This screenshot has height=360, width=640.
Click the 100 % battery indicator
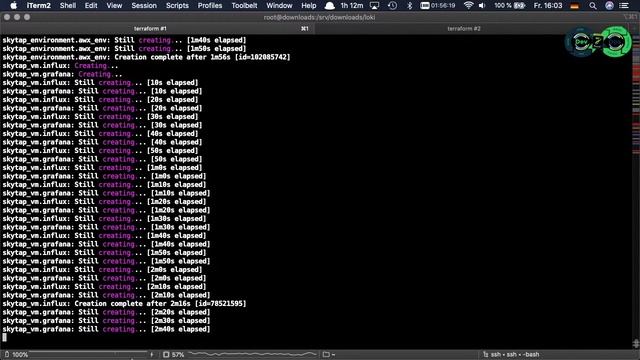509,6
